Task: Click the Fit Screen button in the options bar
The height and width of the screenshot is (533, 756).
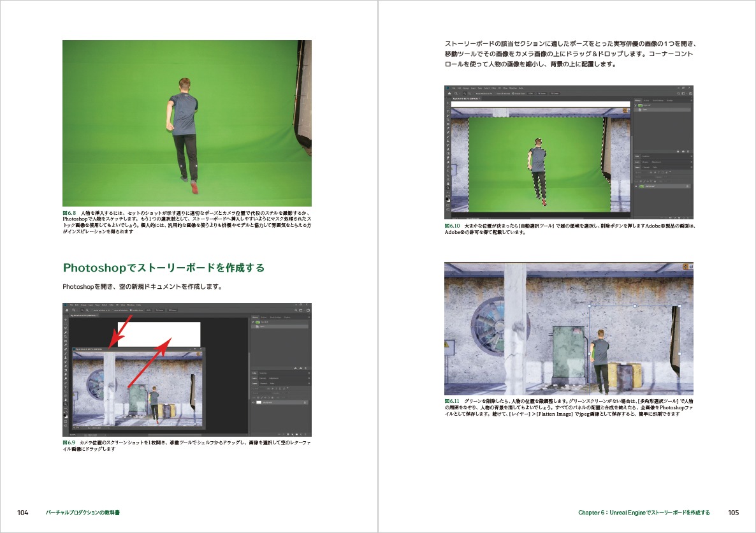Action: point(541,94)
